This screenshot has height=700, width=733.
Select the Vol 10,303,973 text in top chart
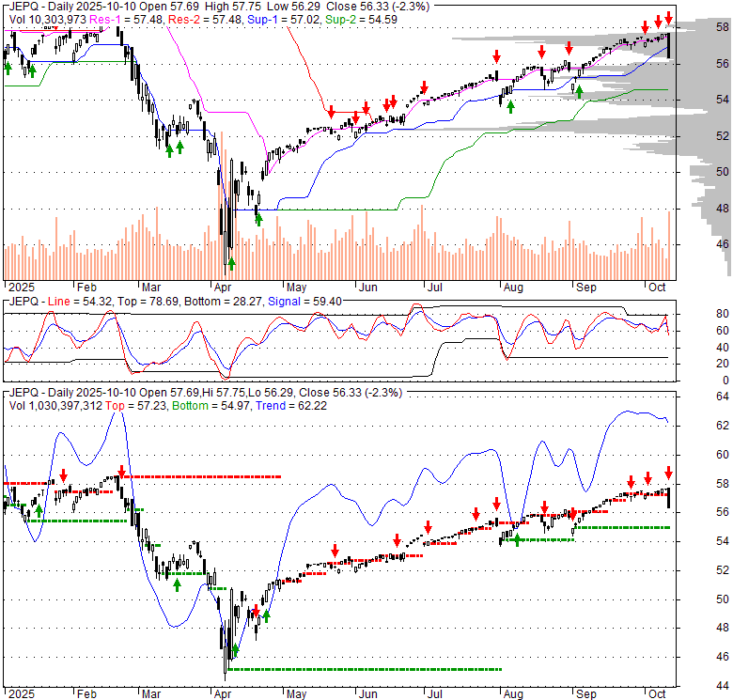pyautogui.click(x=48, y=20)
